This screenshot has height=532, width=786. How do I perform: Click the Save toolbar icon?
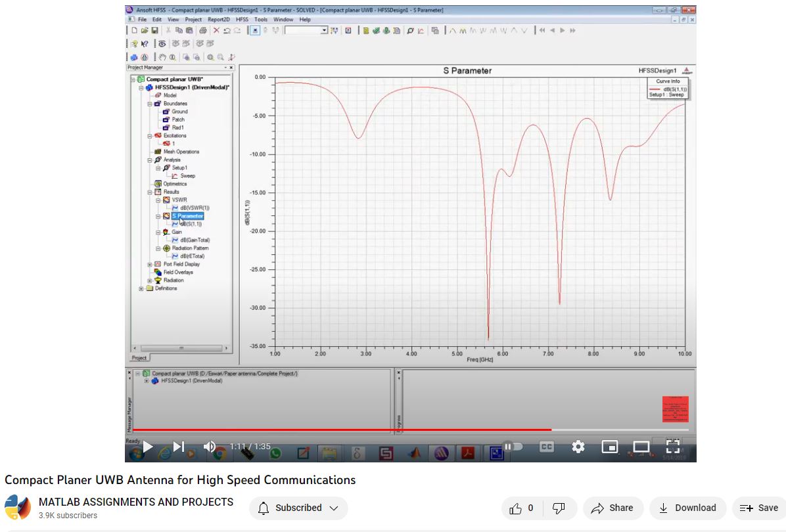[154, 31]
